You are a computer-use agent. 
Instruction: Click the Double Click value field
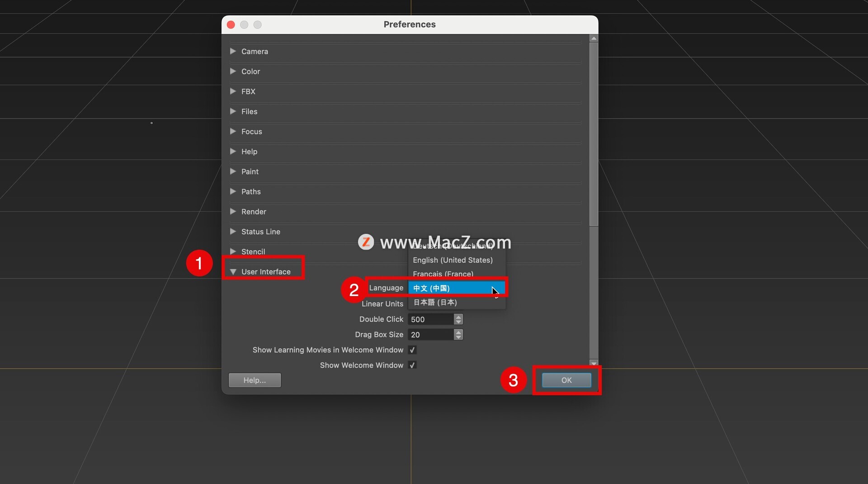pos(430,319)
